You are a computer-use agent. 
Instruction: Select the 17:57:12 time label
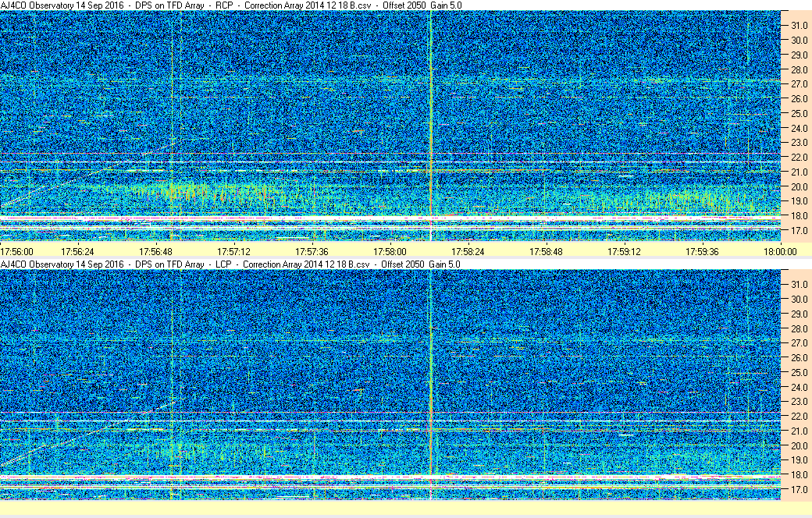click(233, 251)
